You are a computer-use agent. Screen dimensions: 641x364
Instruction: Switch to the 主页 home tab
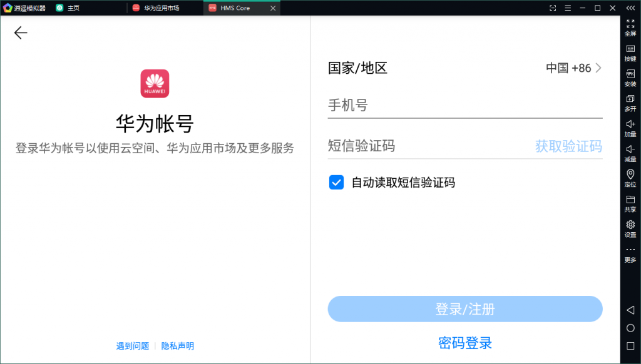(73, 8)
